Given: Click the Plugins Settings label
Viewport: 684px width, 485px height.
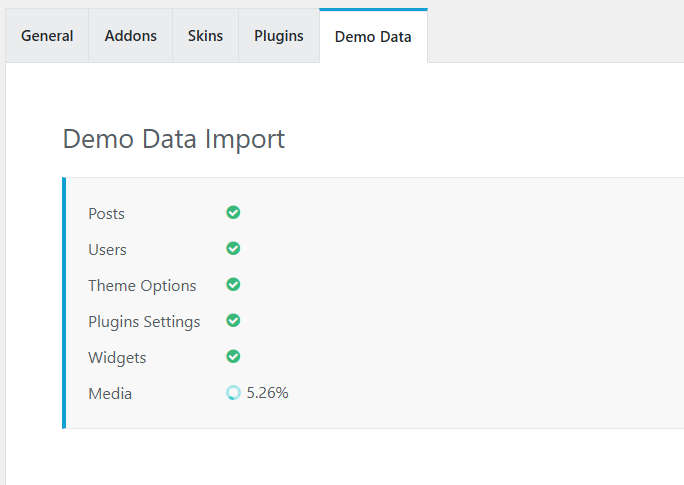Looking at the screenshot, I should [144, 322].
